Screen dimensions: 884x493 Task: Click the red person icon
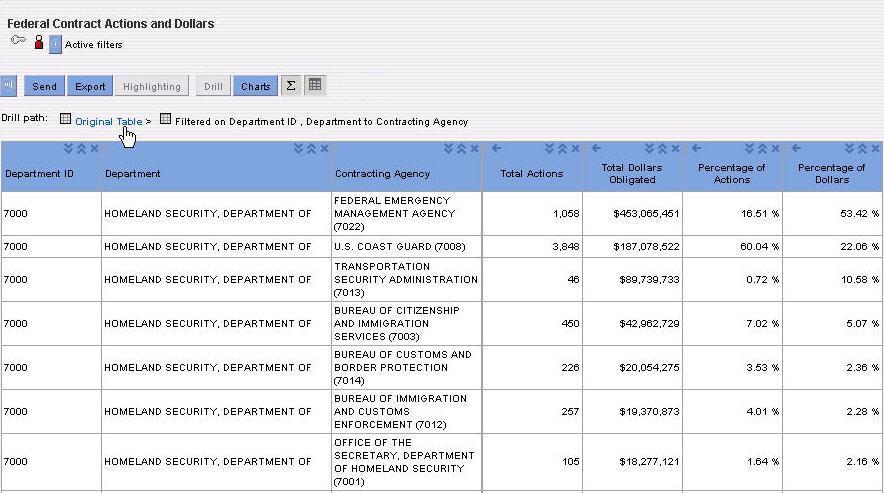[x=39, y=42]
